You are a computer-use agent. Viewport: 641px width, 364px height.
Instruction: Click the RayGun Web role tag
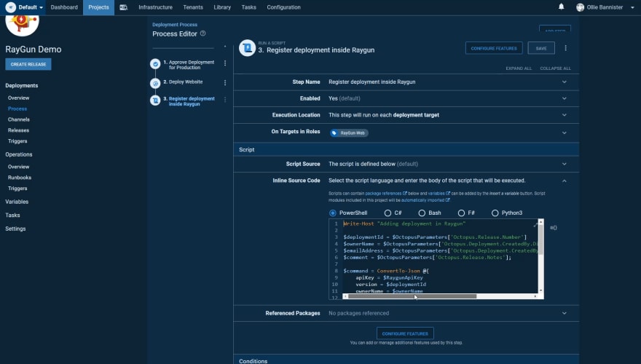point(349,133)
